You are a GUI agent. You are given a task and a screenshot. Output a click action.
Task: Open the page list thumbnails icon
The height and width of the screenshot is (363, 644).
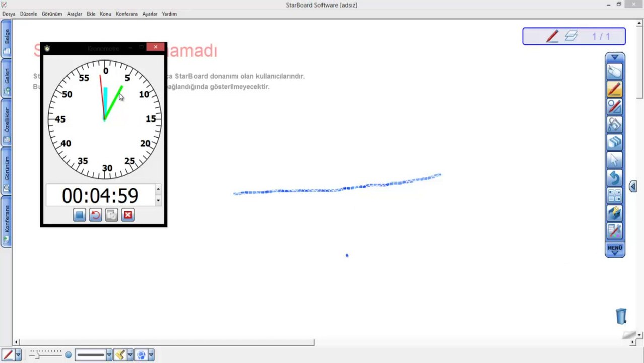pos(614,196)
